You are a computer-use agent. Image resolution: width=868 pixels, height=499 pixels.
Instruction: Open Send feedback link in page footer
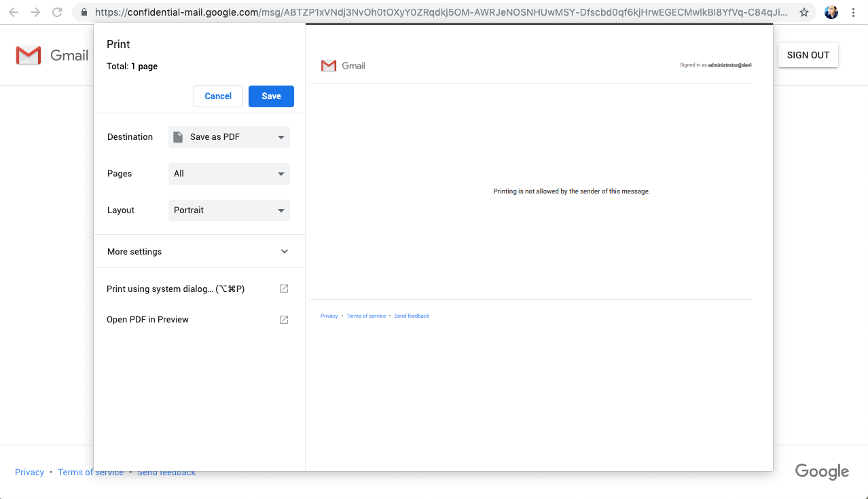click(166, 473)
